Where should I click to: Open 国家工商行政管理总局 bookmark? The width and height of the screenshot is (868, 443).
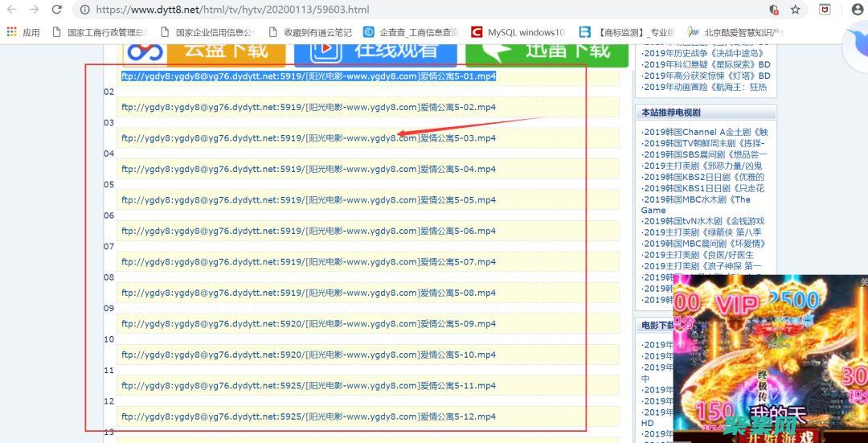(99, 32)
